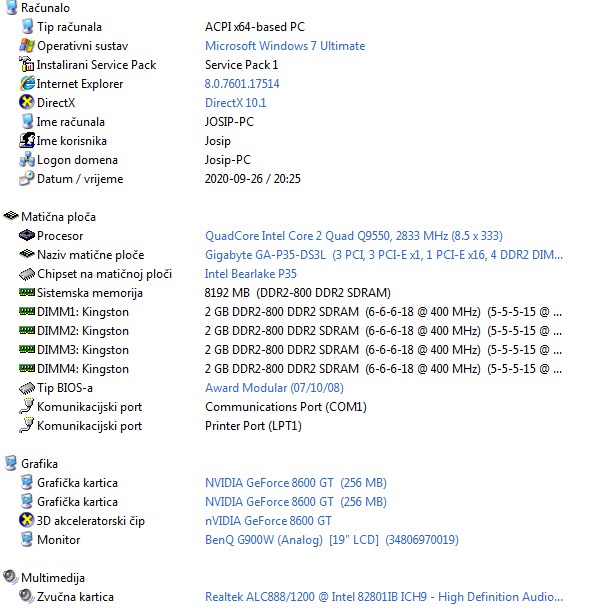Viewport: 598px width, 615px height.
Task: Select the Grafika section header
Action: point(39,464)
